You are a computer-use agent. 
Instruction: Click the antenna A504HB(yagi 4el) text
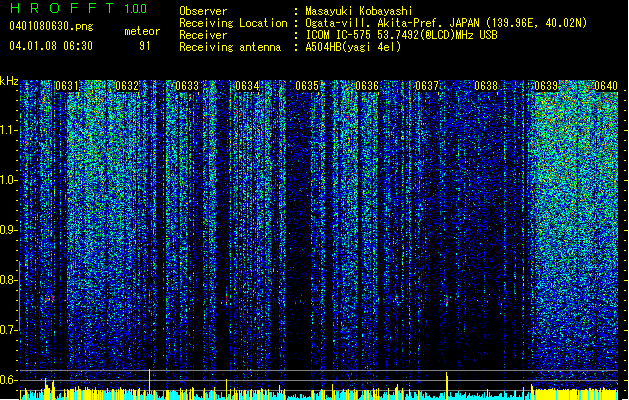pyautogui.click(x=353, y=47)
